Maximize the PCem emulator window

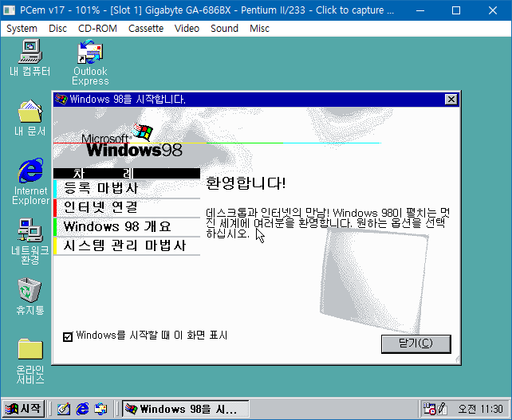(456, 10)
